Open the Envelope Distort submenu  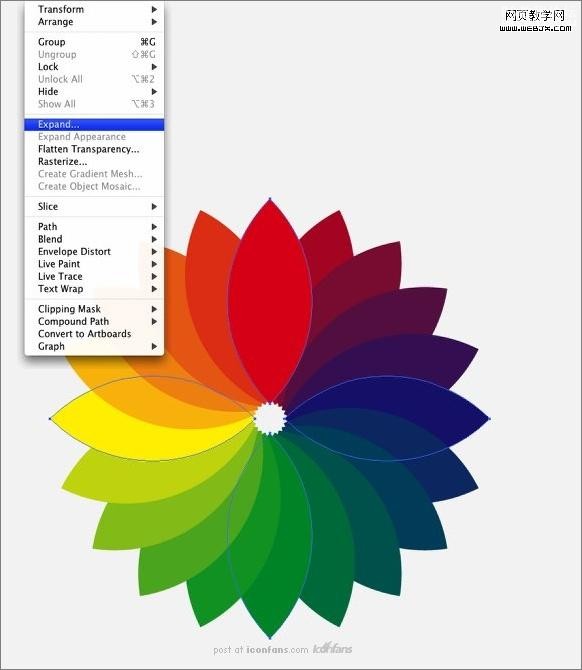pyautogui.click(x=94, y=251)
